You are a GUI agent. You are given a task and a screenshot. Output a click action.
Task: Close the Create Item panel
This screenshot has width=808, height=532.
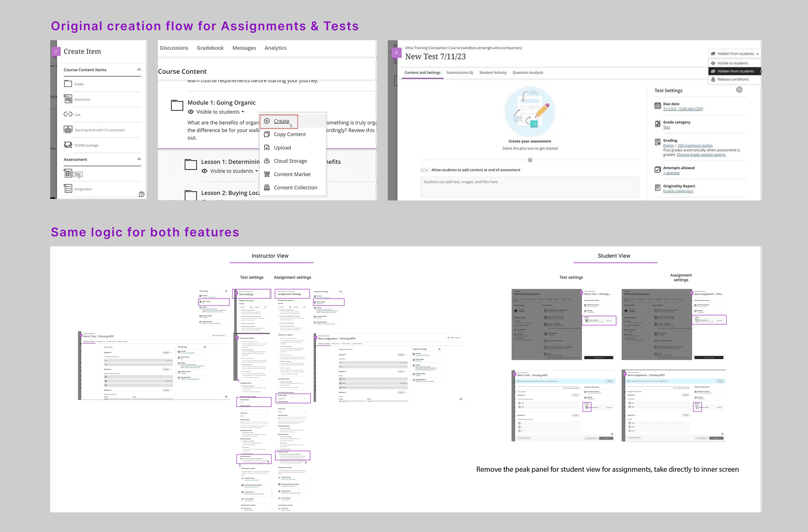tap(56, 52)
